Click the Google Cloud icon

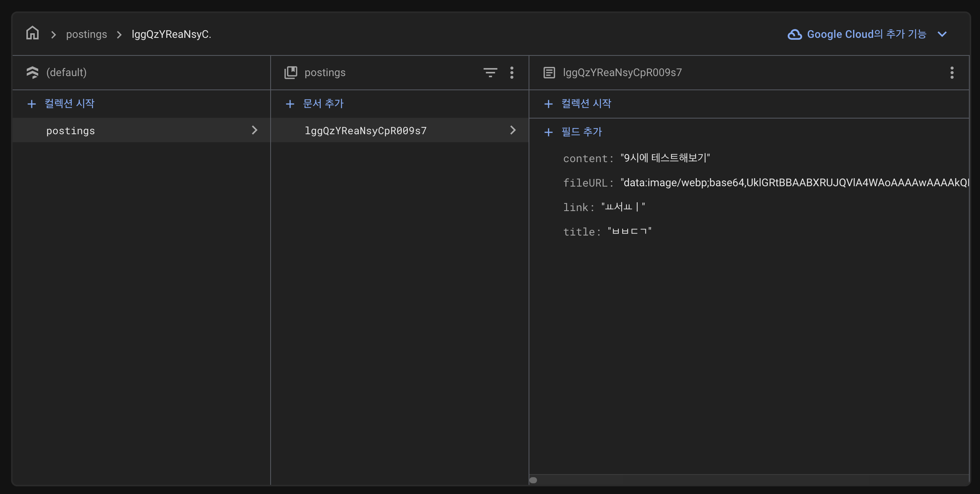[x=795, y=34]
